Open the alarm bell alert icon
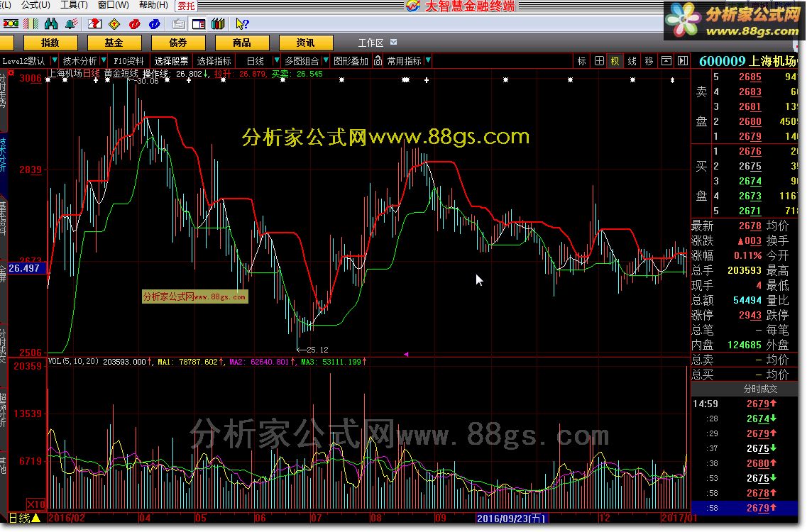Image resolution: width=807 pixels, height=532 pixels. pos(71,23)
